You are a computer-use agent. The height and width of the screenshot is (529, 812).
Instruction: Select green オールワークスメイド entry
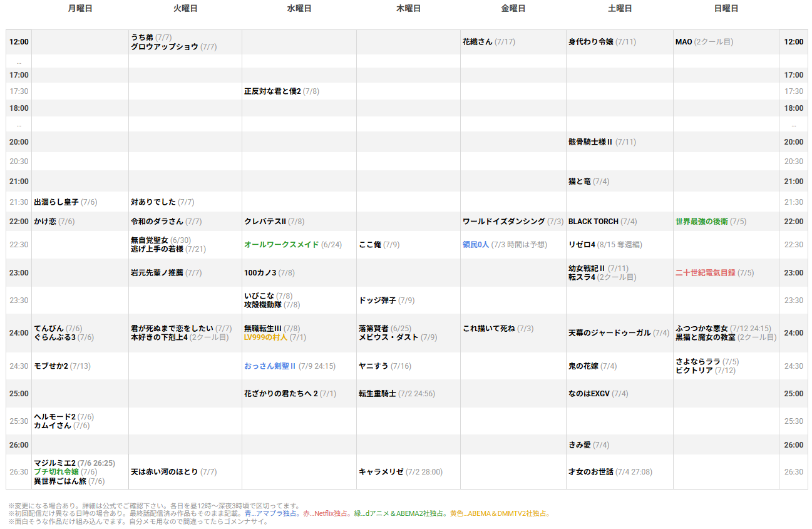293,245
